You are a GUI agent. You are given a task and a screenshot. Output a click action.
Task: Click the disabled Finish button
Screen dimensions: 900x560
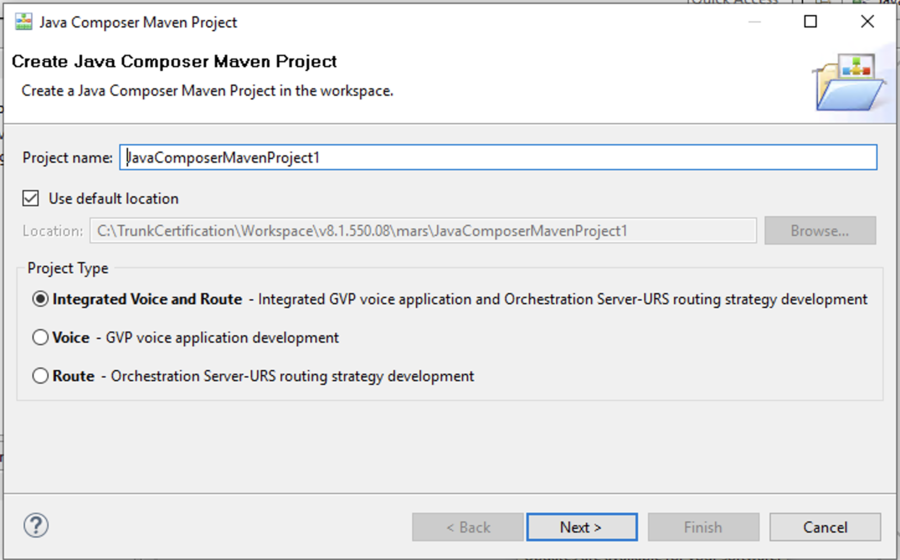pos(703,527)
